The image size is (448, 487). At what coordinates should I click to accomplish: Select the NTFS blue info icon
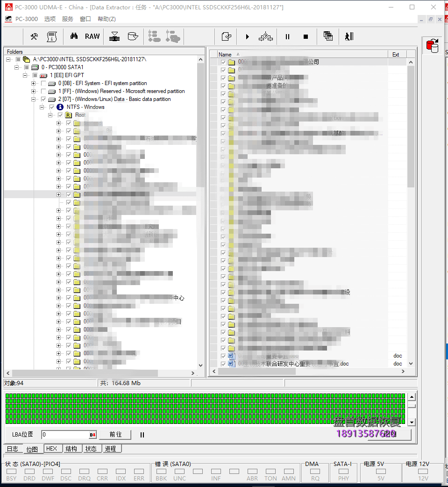point(60,107)
